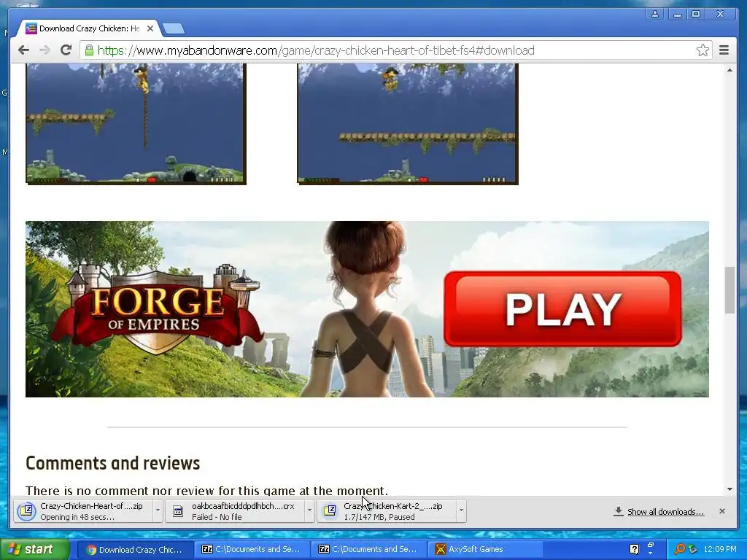The height and width of the screenshot is (560, 747).
Task: Switch to second 7-Zip taskbar window
Action: tap(368, 550)
